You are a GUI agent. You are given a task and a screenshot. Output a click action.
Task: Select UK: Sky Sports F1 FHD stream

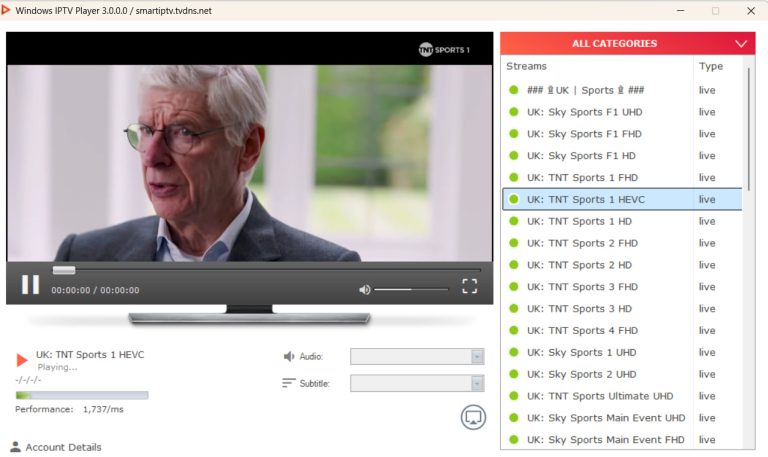point(622,134)
